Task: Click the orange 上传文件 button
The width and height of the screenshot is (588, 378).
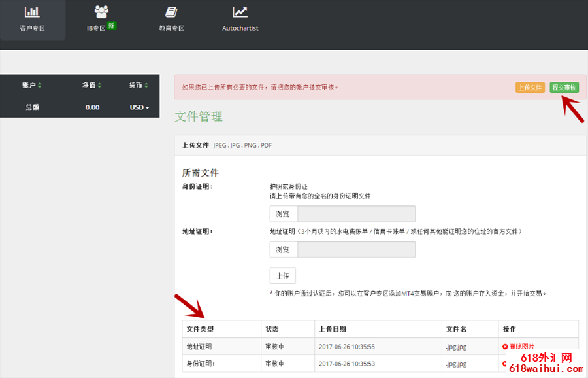Action: (530, 88)
